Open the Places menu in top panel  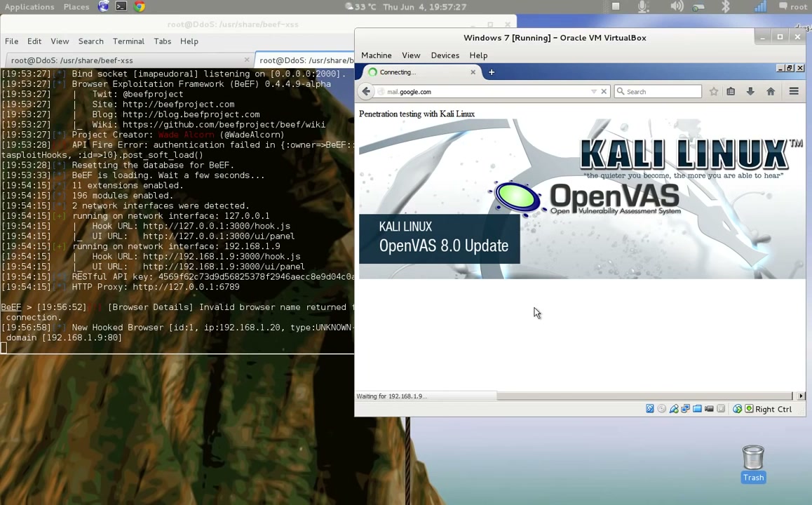pyautogui.click(x=76, y=7)
